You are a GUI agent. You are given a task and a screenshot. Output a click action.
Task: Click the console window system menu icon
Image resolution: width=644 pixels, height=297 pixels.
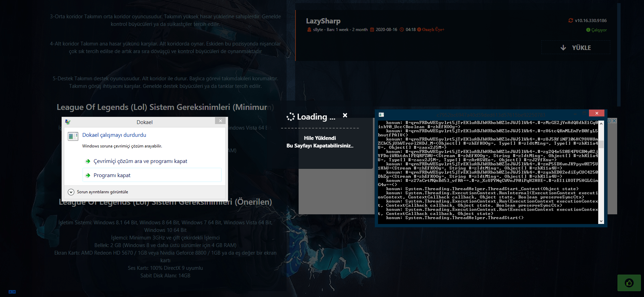tap(381, 114)
